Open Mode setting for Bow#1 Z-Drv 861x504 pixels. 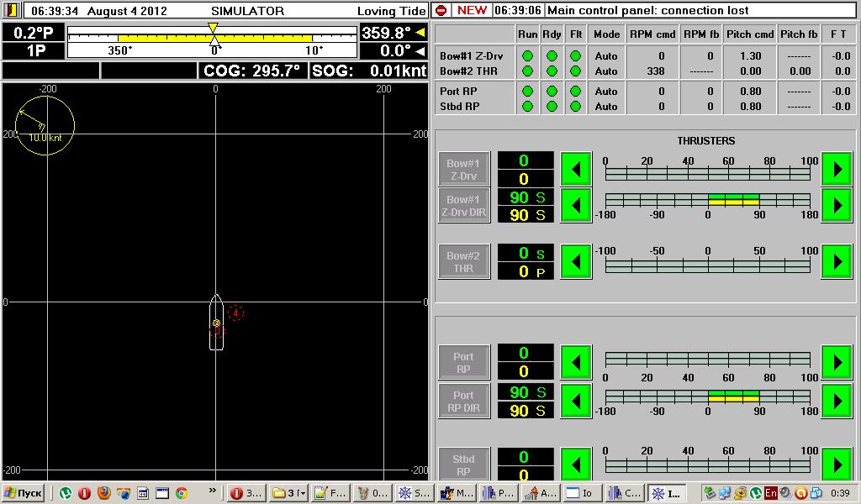point(606,56)
